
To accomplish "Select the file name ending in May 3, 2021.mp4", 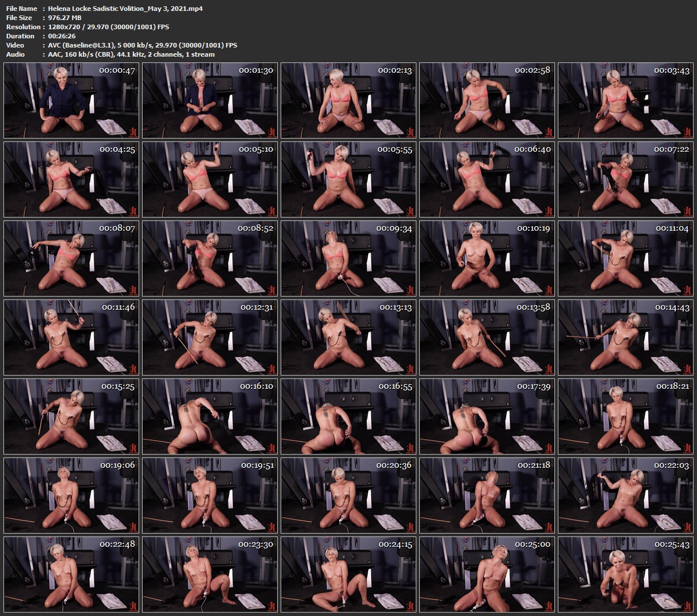I will pyautogui.click(x=125, y=9).
